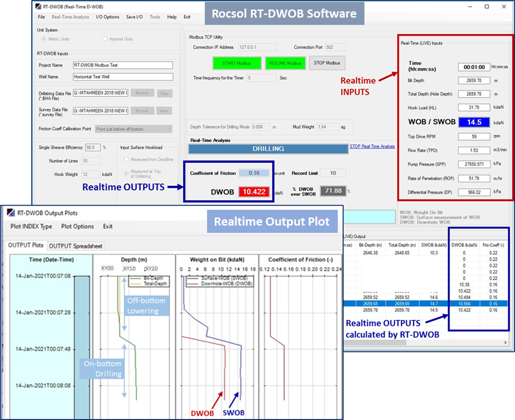Click the Project Name input field

pos(123,65)
